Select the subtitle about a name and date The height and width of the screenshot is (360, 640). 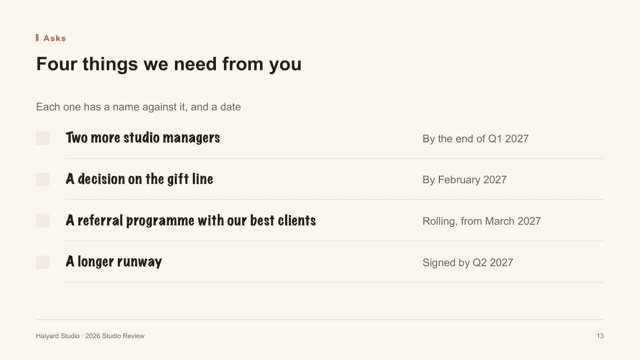[x=138, y=107]
